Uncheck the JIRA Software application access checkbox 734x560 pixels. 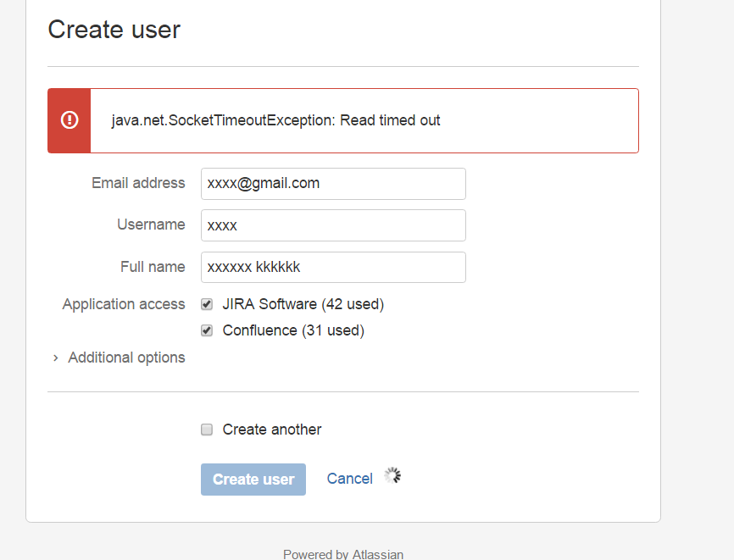point(206,303)
